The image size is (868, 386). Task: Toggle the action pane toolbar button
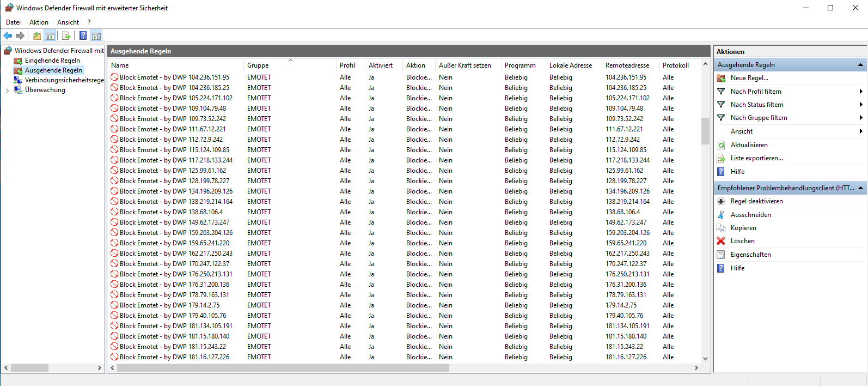[x=96, y=36]
